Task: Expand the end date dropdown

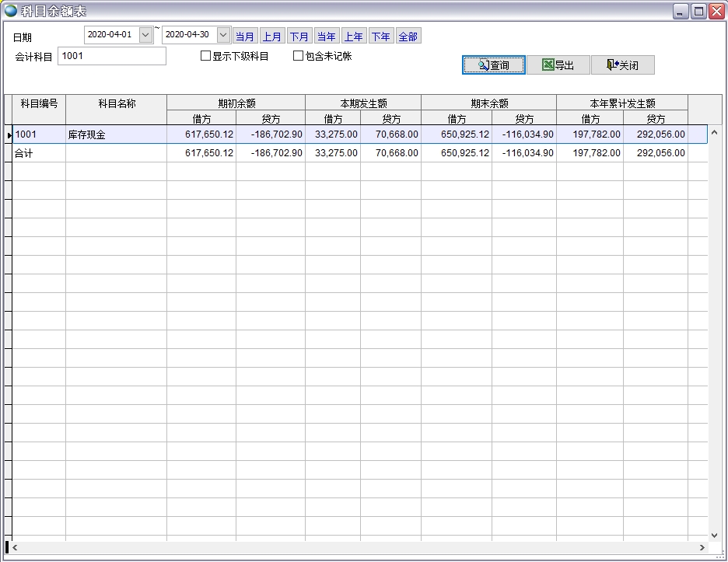Action: click(x=223, y=35)
